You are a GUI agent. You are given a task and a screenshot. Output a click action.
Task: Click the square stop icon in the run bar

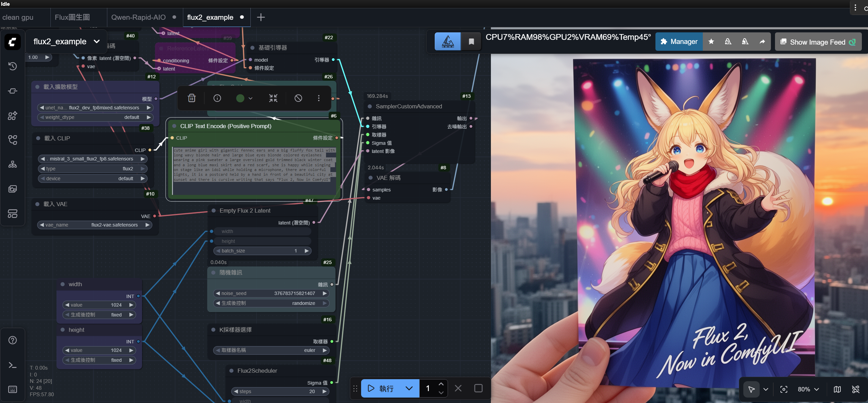pyautogui.click(x=479, y=388)
